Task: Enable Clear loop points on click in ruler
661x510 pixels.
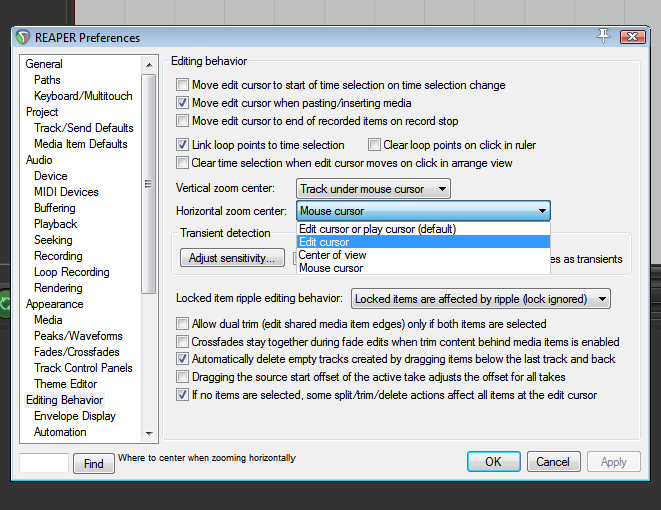Action: click(x=374, y=145)
